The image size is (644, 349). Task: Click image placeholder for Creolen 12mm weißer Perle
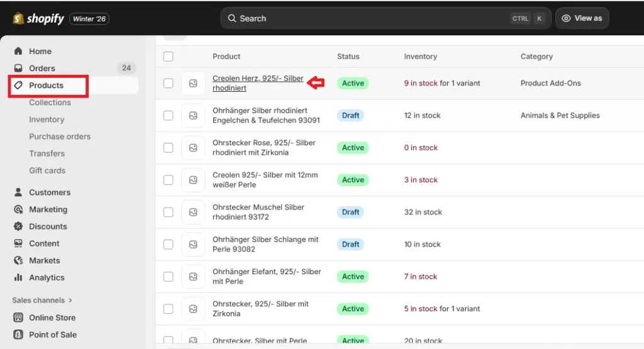click(x=193, y=180)
